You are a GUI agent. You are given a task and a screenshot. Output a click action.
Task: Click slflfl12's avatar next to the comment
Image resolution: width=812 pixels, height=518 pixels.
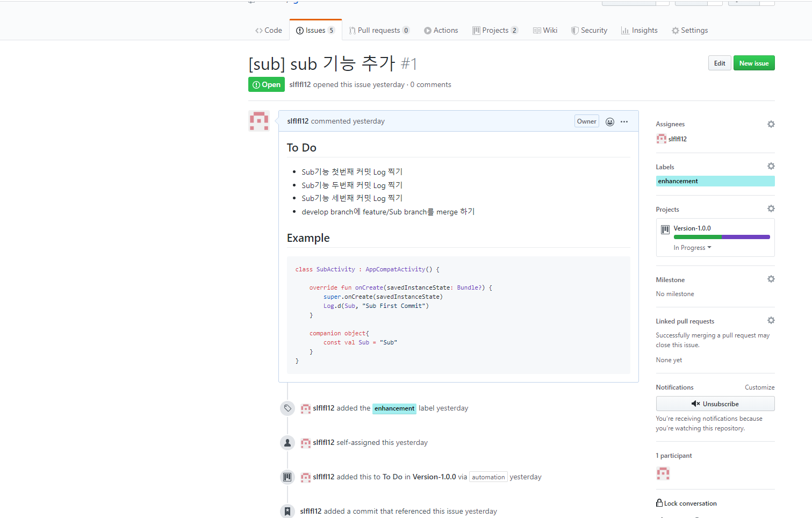tap(259, 121)
